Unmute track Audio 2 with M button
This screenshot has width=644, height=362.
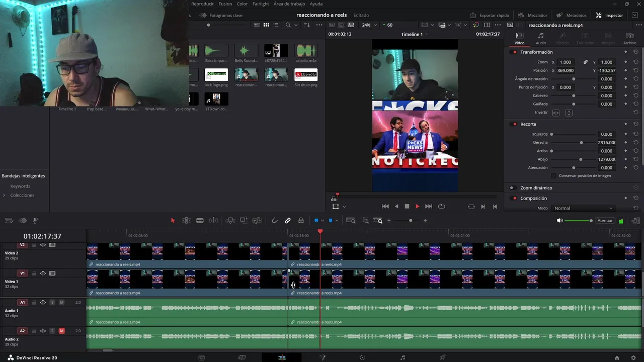pos(62,331)
